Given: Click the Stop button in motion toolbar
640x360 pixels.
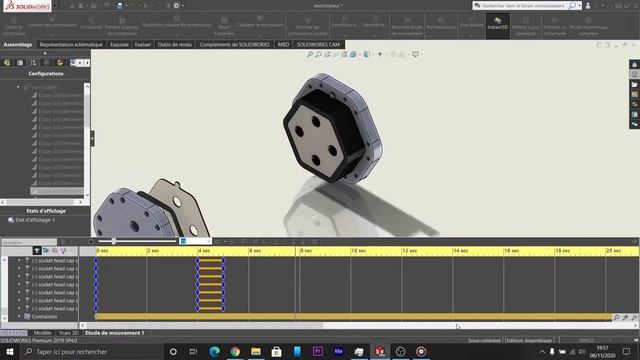Looking at the screenshot, I should 91,242.
